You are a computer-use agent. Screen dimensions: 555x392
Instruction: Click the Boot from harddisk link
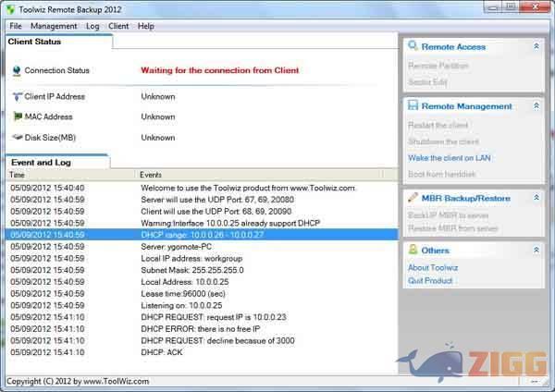pyautogui.click(x=441, y=174)
